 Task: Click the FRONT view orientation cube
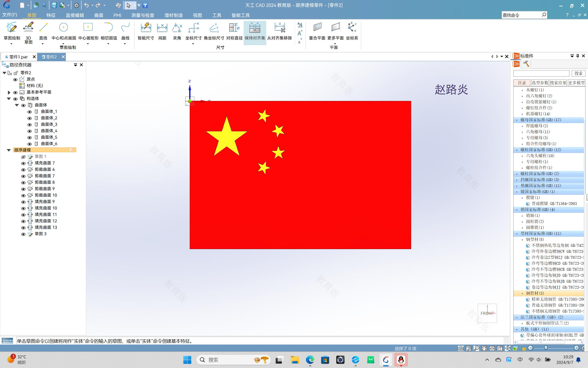tap(487, 313)
